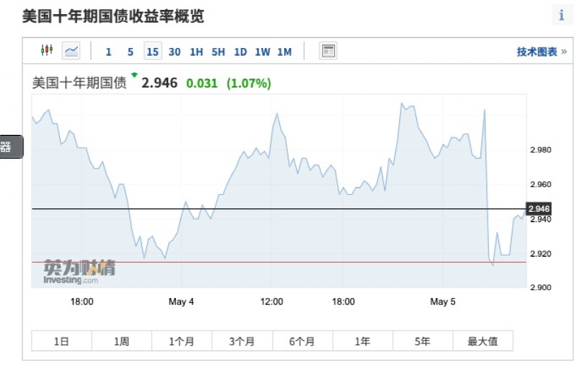Choose the 1H interval
The width and height of the screenshot is (588, 370).
(196, 52)
